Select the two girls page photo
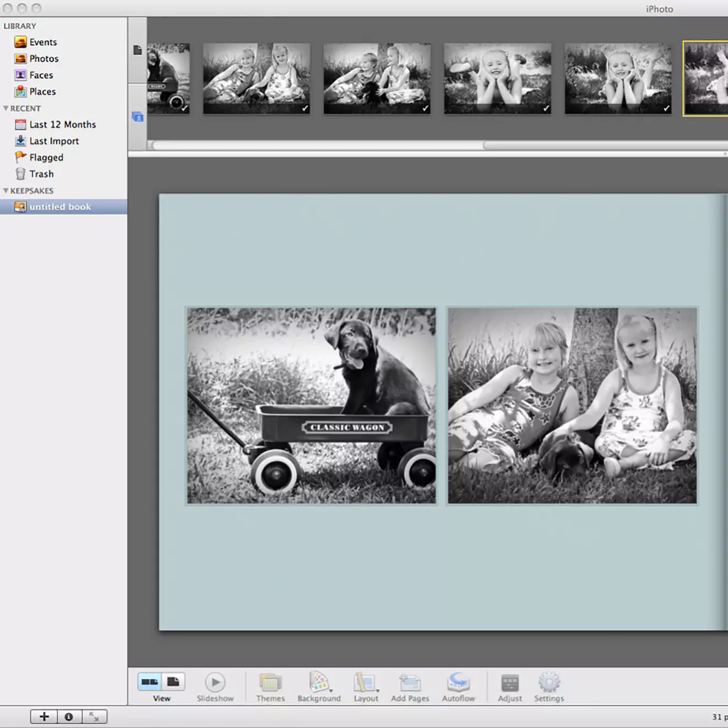728x728 pixels. (x=572, y=405)
